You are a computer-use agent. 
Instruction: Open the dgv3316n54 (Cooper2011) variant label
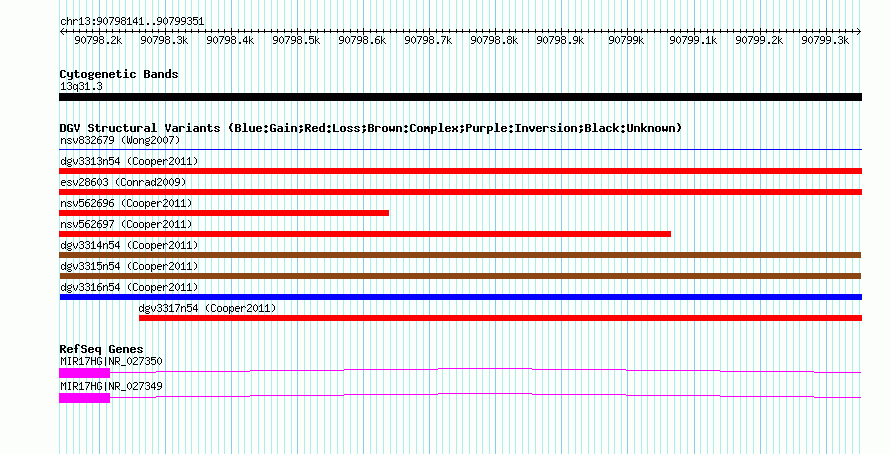point(129,287)
